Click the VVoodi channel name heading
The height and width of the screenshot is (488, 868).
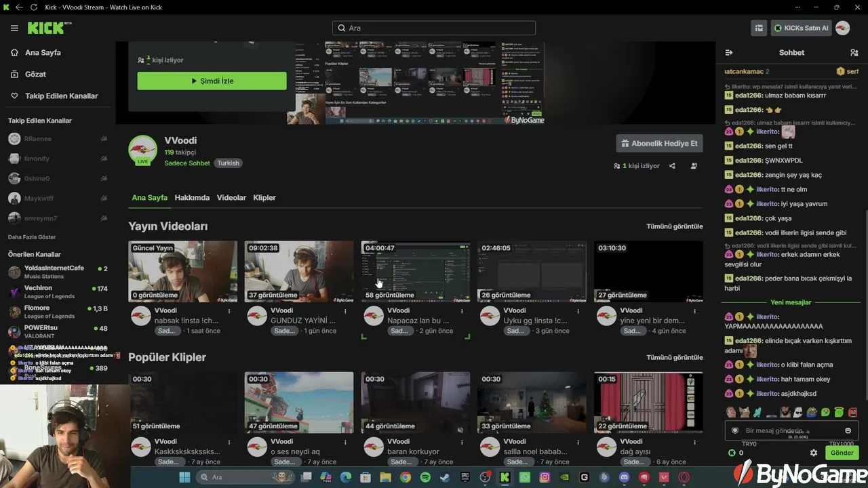[x=180, y=140]
